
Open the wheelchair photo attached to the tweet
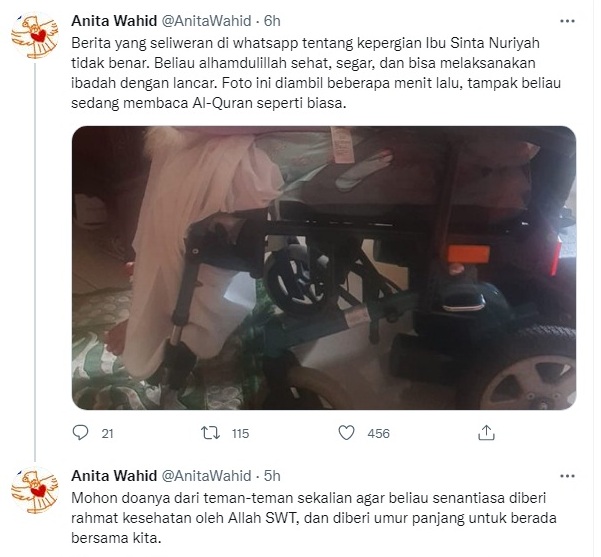[x=324, y=268]
